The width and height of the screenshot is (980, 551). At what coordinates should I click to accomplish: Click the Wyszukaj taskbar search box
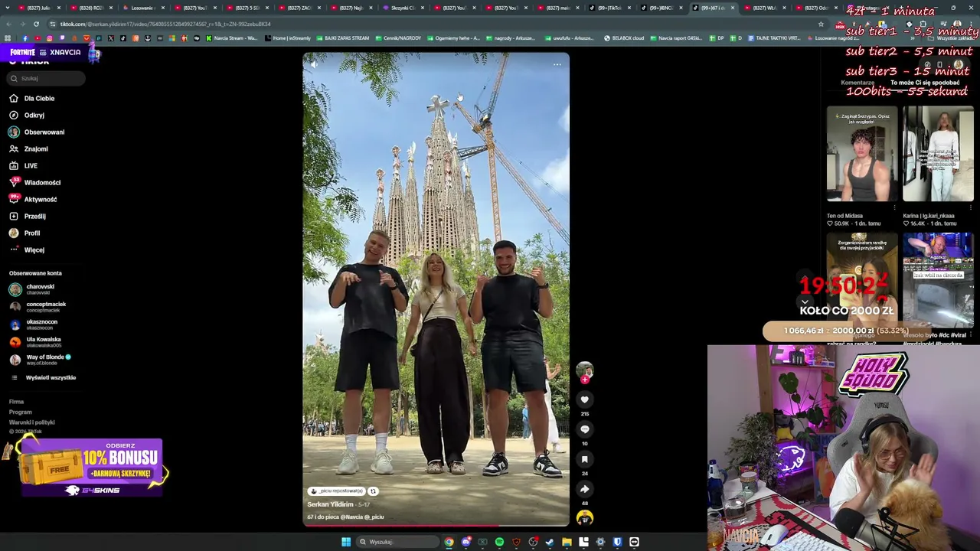tap(396, 542)
